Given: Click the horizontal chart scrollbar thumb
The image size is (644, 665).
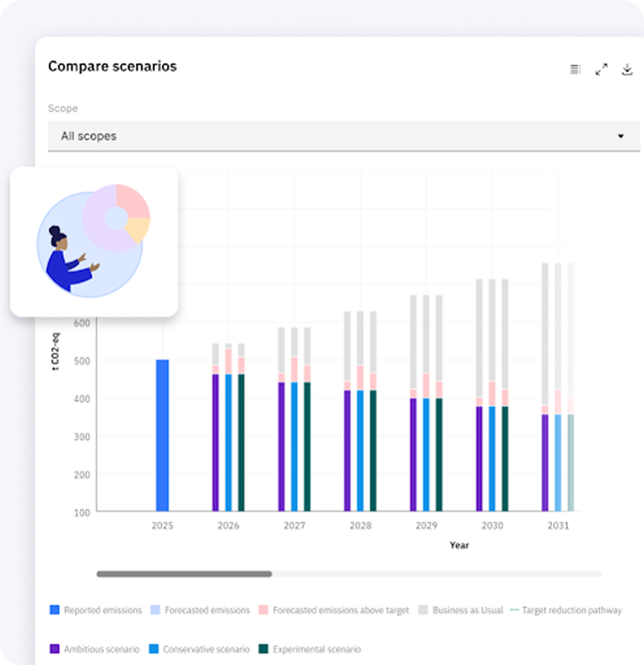Looking at the screenshot, I should click(x=184, y=573).
